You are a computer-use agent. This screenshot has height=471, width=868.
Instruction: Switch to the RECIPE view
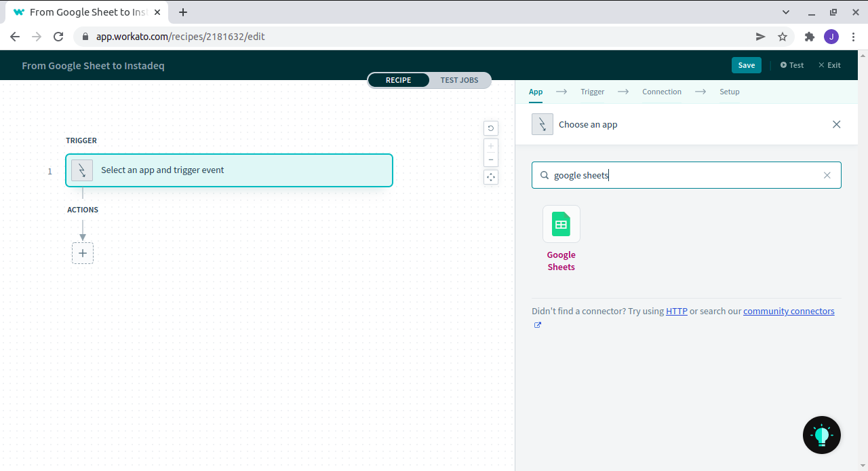click(x=399, y=80)
